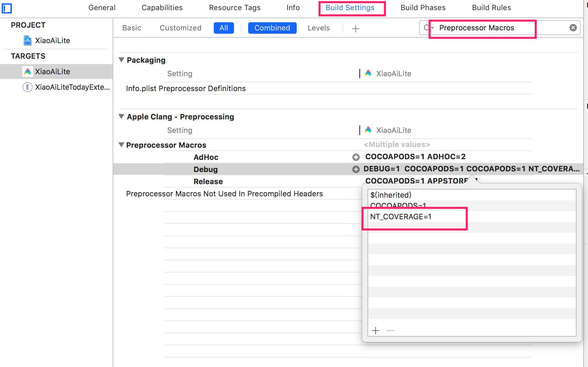Collapse the Apple Clang - Preprocessing section
This screenshot has width=588, height=367.
pos(121,116)
